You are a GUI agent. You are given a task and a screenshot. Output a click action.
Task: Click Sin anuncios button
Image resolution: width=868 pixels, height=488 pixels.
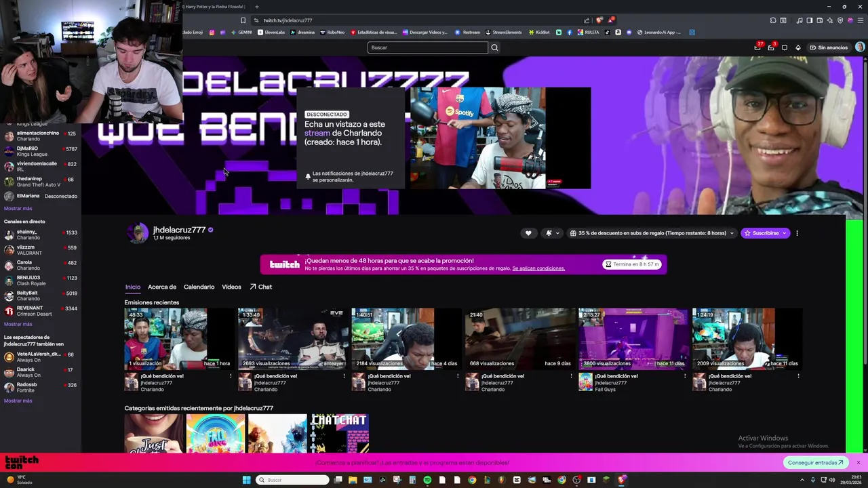coord(828,47)
